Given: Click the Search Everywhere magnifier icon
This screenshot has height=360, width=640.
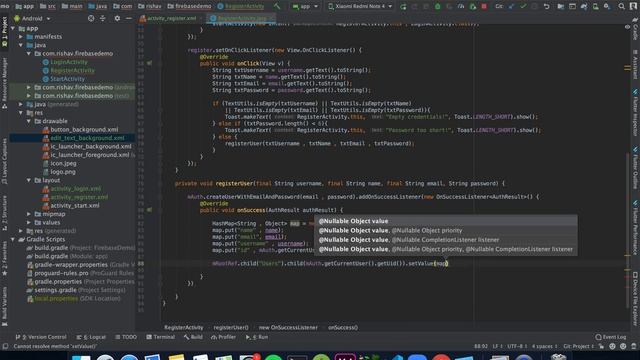Looking at the screenshot, I should tap(621, 7).
